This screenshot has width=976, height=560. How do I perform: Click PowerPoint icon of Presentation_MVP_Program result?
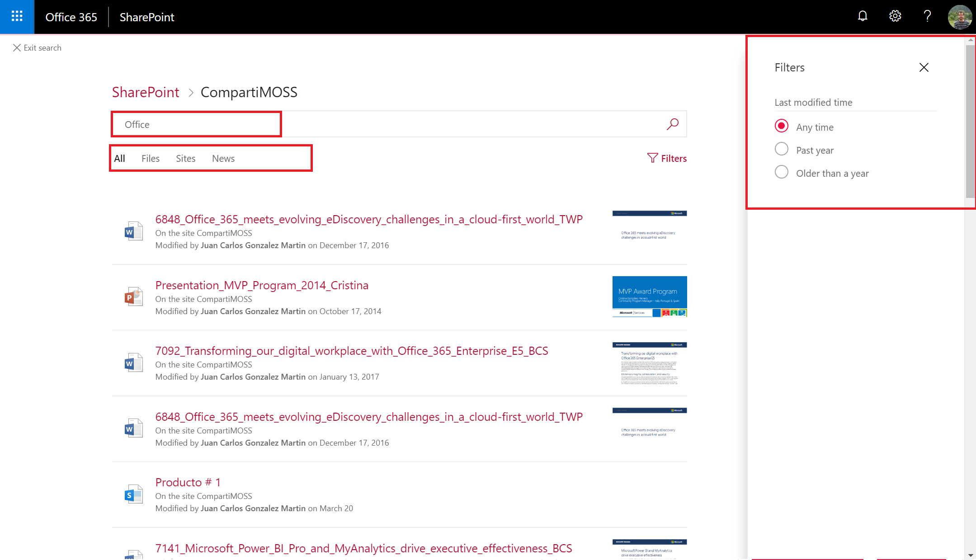[133, 297]
